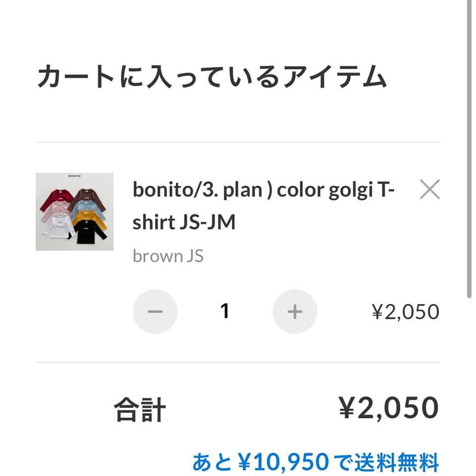476x476 pixels.
Task: Open bonito color golgi T-shirt product title
Action: coord(263,206)
